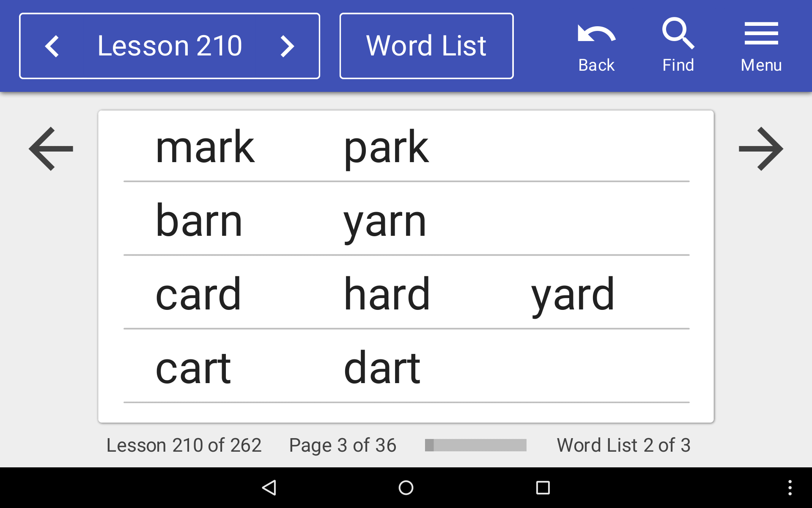Tap the word "hard"
This screenshot has width=812, height=508.
pos(387,294)
